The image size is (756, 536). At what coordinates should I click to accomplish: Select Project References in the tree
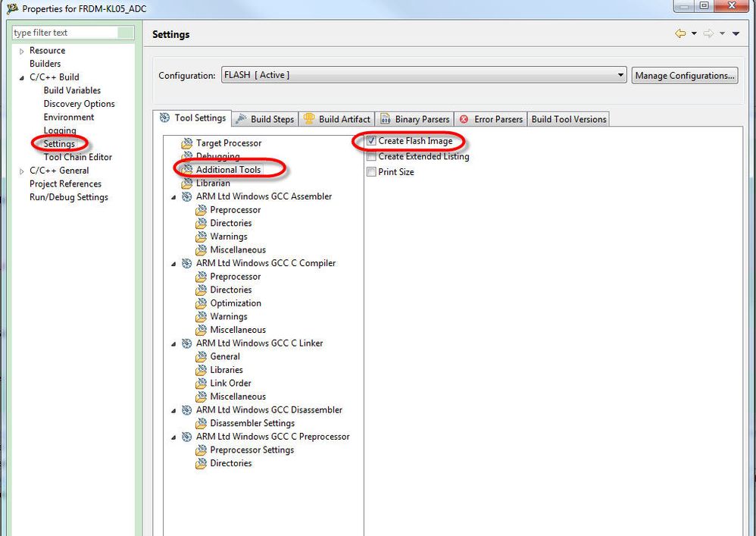coord(65,183)
